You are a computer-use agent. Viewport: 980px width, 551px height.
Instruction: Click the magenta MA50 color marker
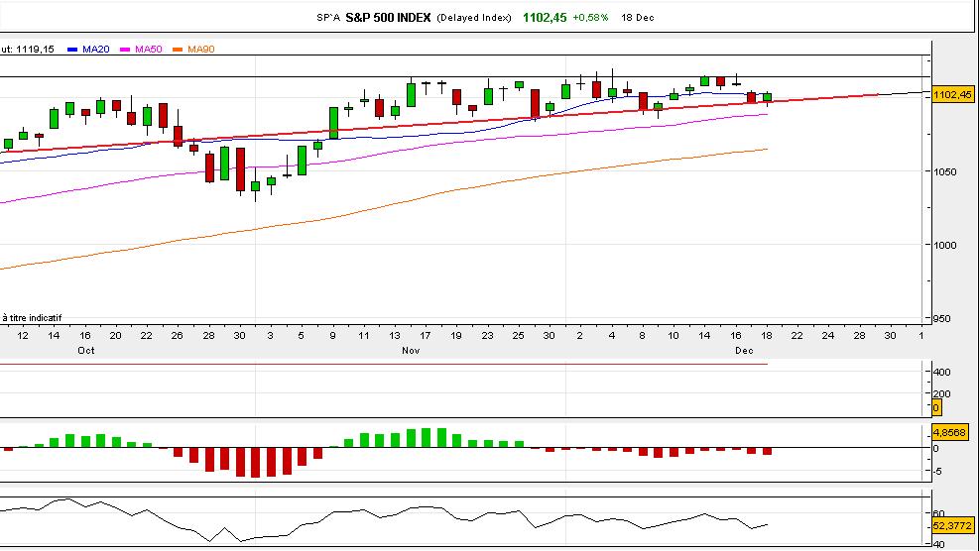coord(125,50)
